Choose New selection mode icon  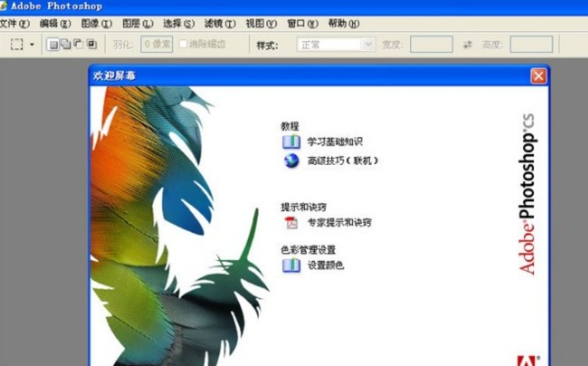coord(53,45)
